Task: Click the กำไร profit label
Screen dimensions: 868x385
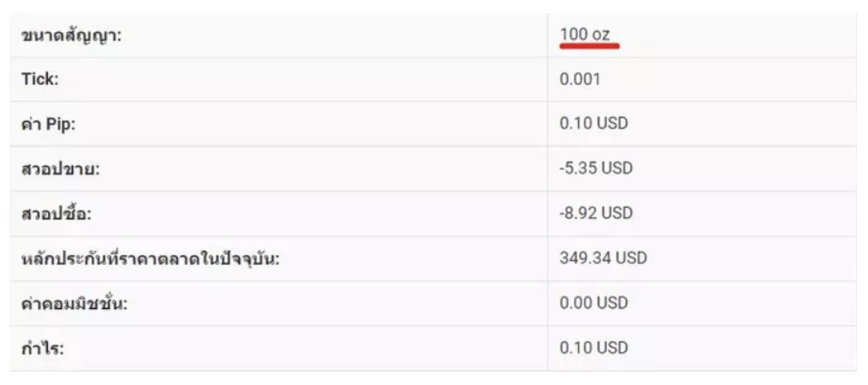Action: (x=43, y=348)
